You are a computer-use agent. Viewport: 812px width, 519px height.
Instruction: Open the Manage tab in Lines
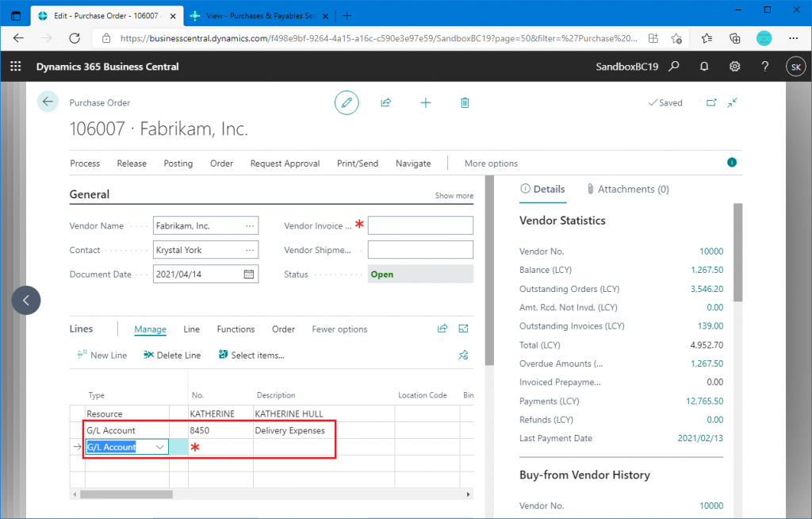coord(150,329)
